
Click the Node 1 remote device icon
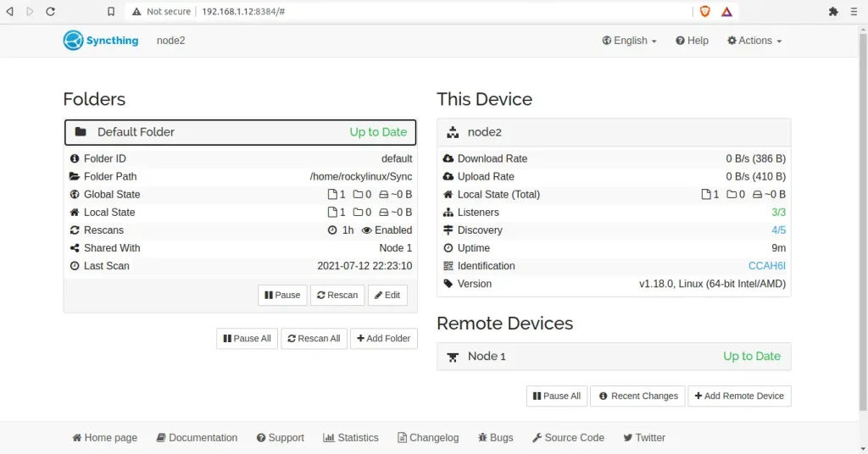453,357
